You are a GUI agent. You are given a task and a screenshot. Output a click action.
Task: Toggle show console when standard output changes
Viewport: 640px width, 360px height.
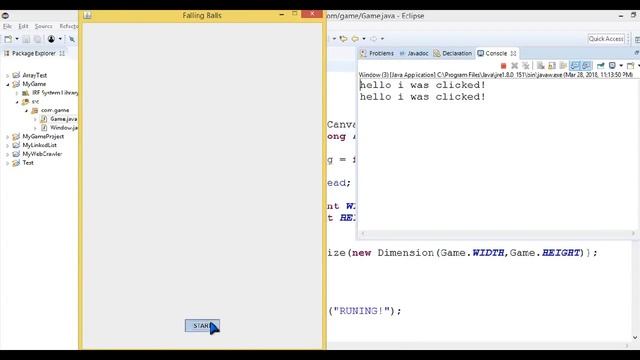(x=575, y=66)
